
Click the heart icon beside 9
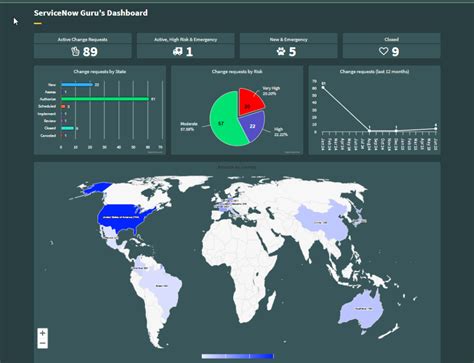pyautogui.click(x=384, y=51)
